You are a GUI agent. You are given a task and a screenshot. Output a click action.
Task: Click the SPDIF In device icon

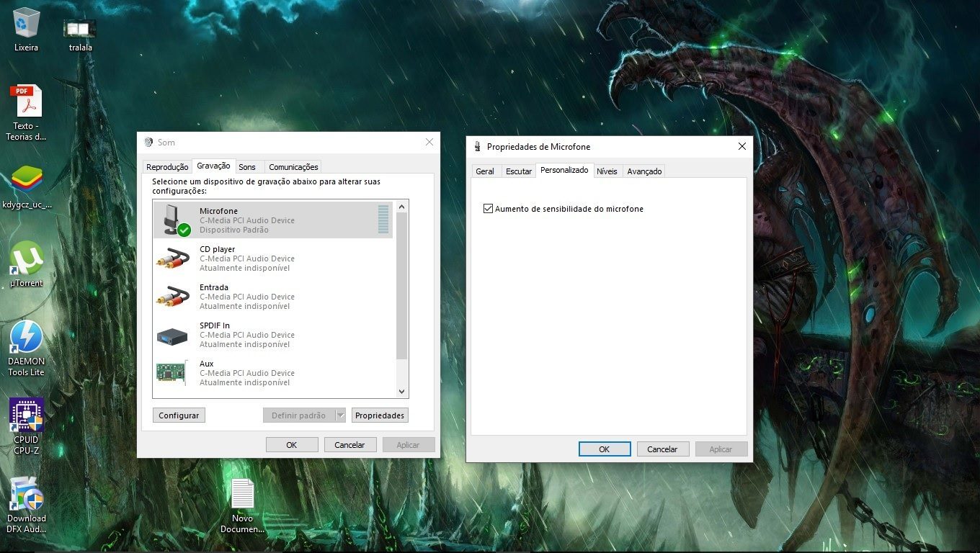click(x=173, y=335)
